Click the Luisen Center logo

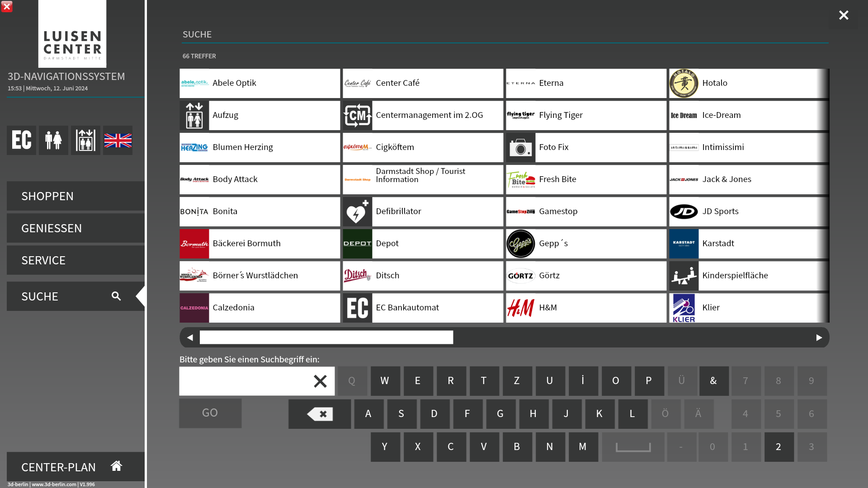(x=72, y=34)
